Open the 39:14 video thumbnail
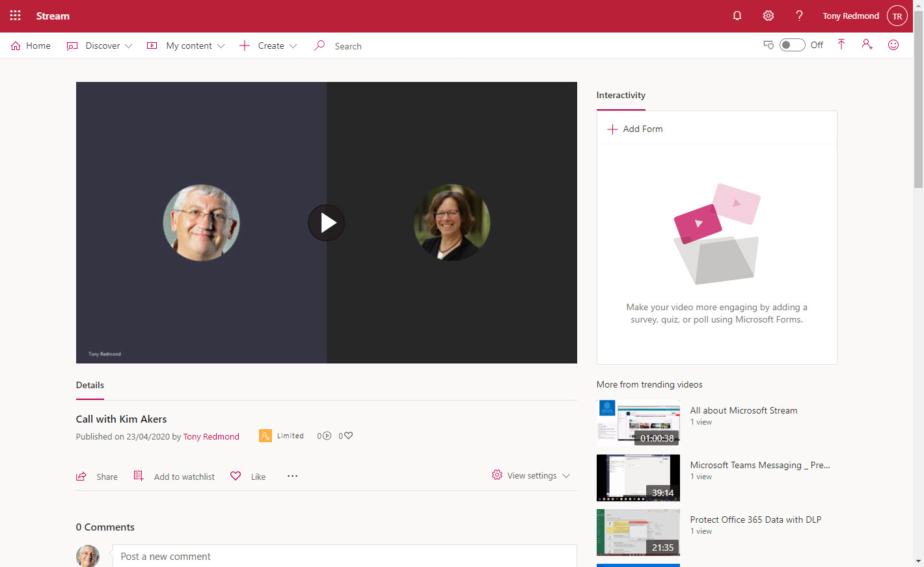 (x=638, y=477)
